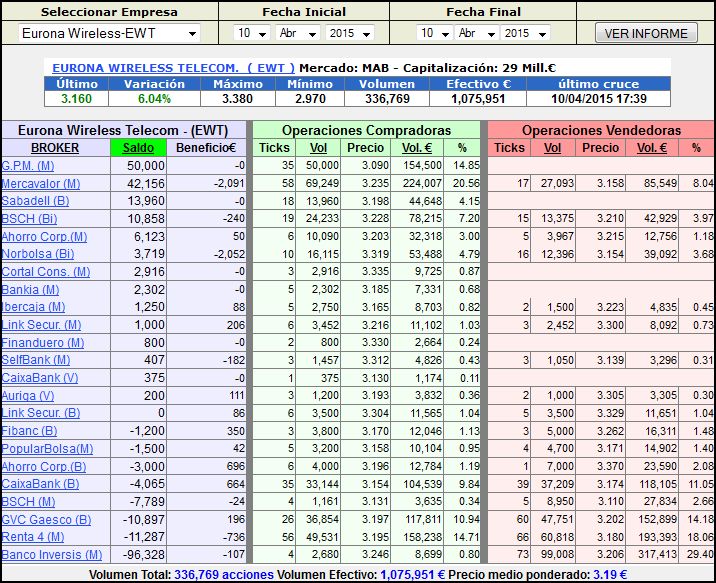716x583 pixels.
Task: Expand the Fecha Inicial month dropdown
Action: pyautogui.click(x=298, y=33)
